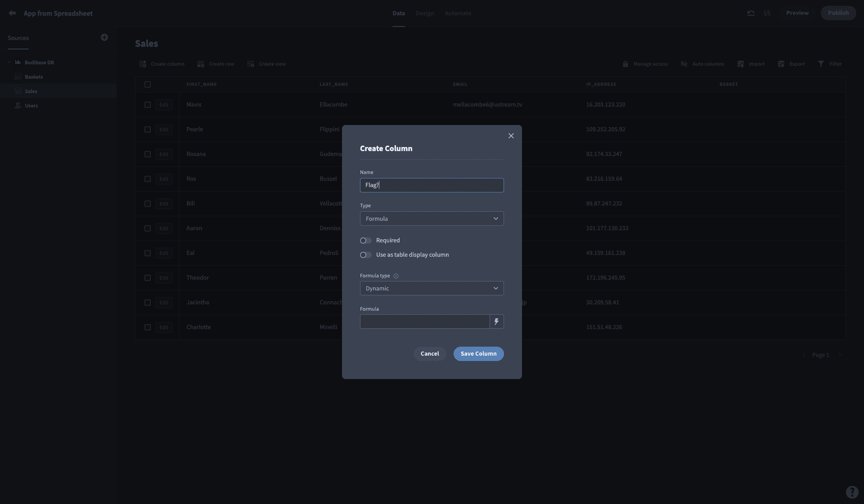Viewport: 864px width, 504px height.
Task: Go to next page arrow
Action: [840, 355]
